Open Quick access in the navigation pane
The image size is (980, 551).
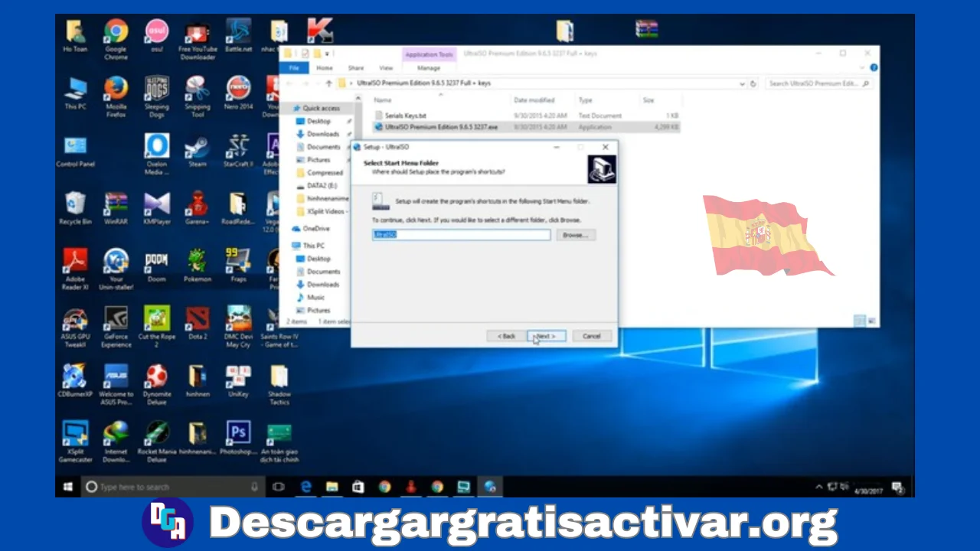pyautogui.click(x=322, y=109)
